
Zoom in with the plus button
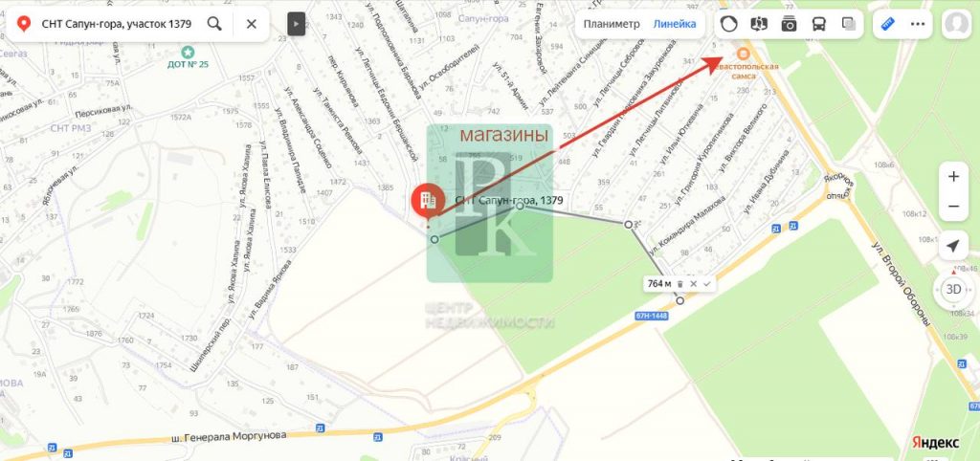click(953, 177)
